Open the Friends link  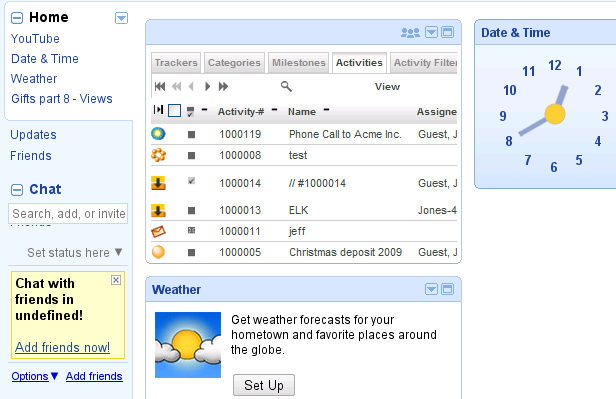(x=31, y=156)
